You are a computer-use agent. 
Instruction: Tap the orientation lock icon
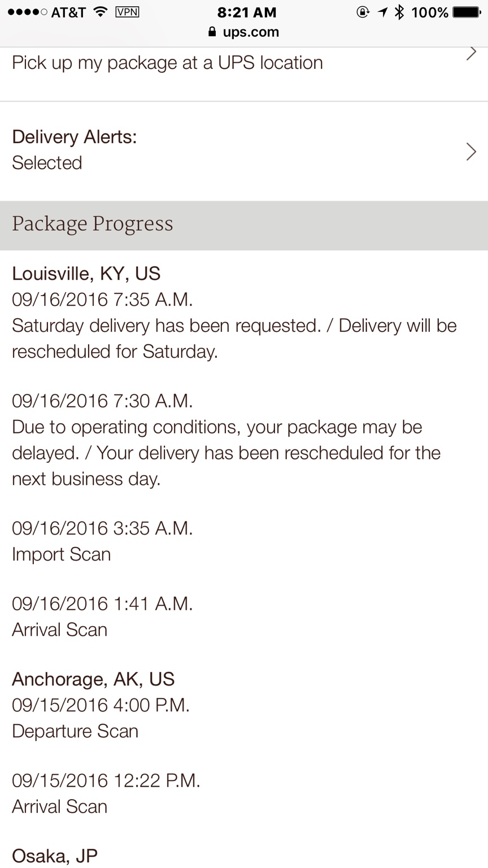point(363,12)
